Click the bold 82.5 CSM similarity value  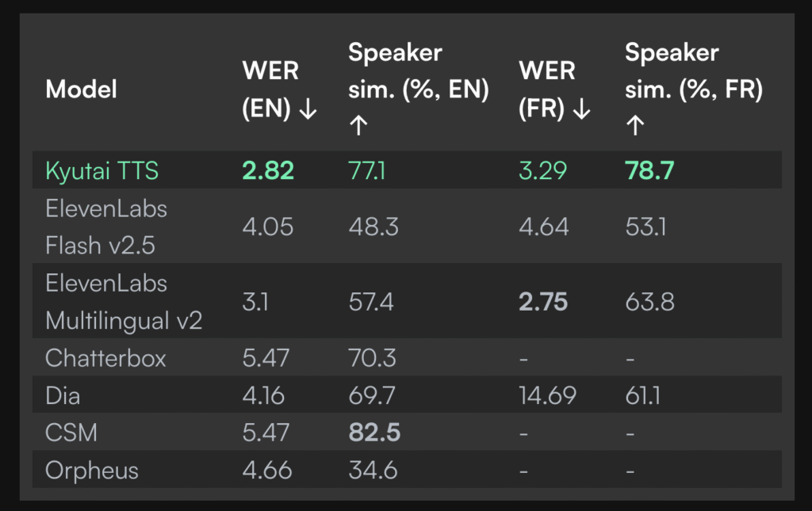point(374,433)
